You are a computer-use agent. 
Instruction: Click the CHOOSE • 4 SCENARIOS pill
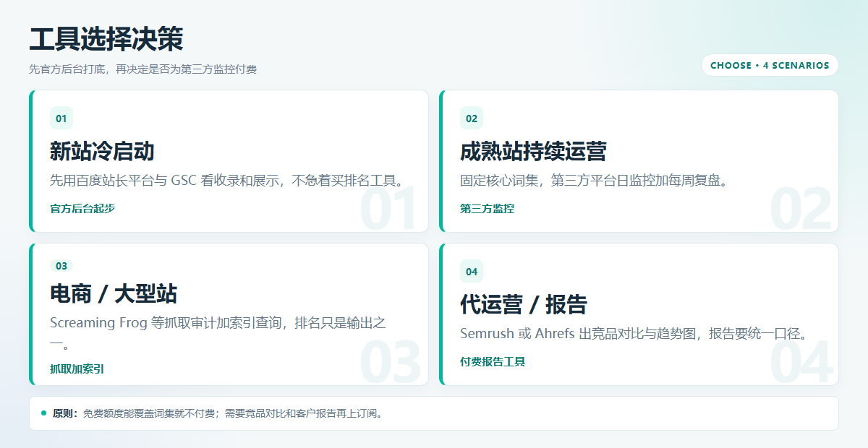point(770,65)
